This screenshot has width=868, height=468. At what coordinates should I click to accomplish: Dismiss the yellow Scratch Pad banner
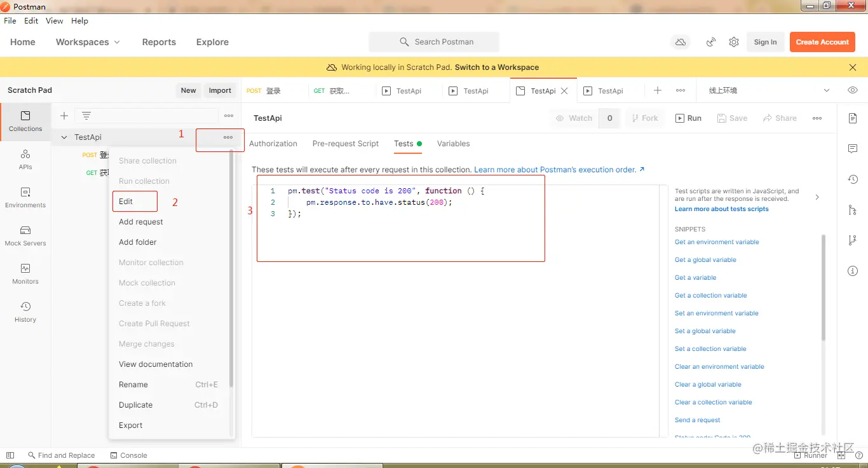click(853, 67)
